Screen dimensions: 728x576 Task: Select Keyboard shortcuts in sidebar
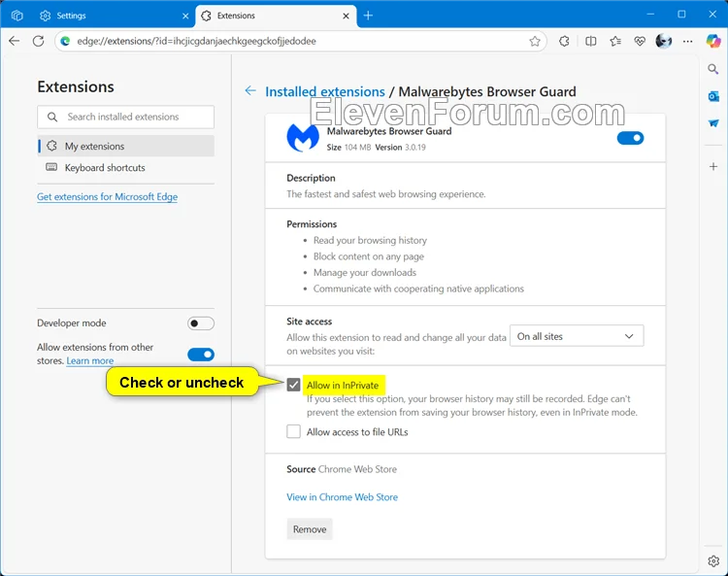click(x=126, y=168)
